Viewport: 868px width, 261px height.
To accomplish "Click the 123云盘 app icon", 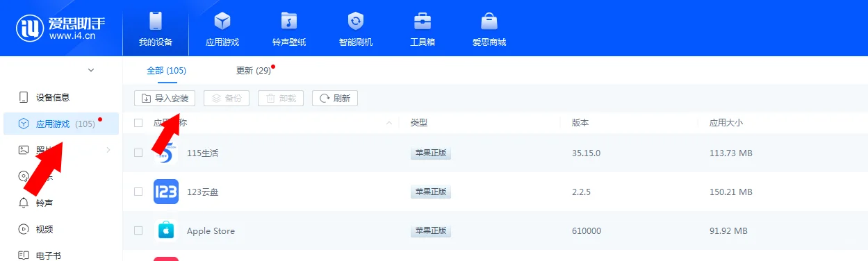I will (166, 192).
